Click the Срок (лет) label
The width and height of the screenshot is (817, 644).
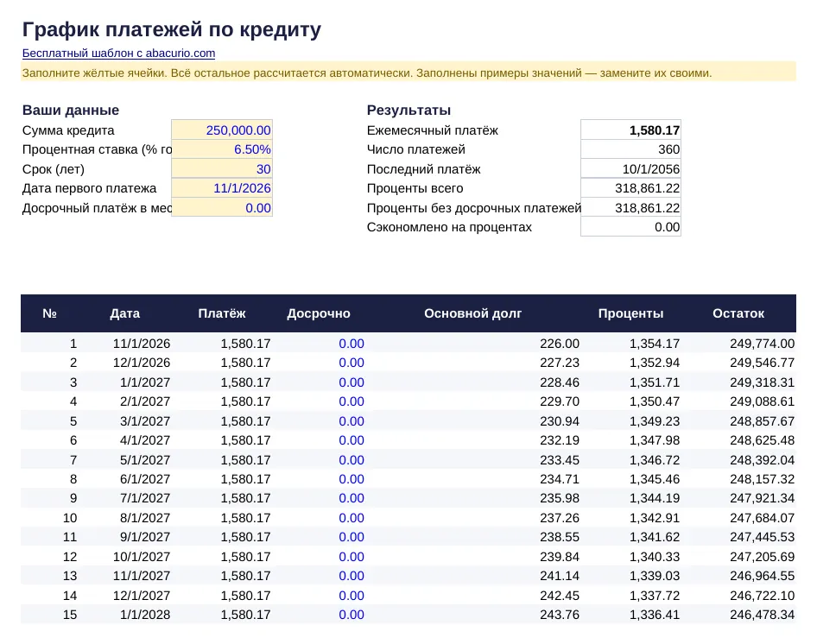point(54,169)
